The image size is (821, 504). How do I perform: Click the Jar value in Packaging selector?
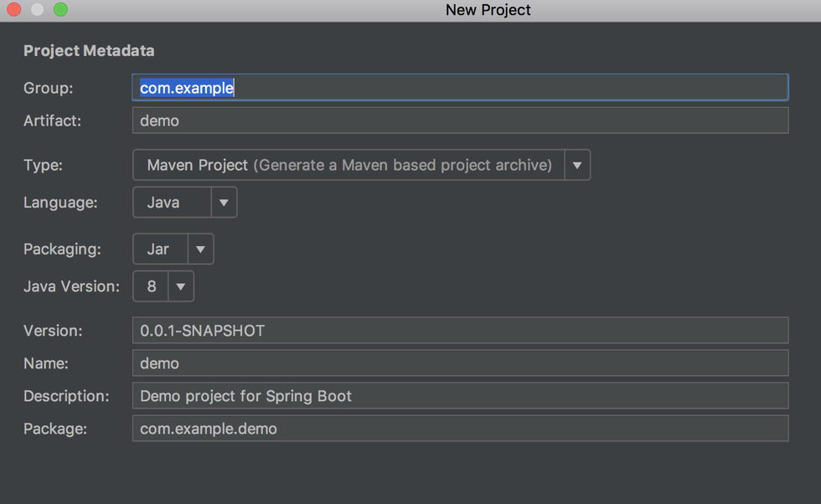point(157,249)
